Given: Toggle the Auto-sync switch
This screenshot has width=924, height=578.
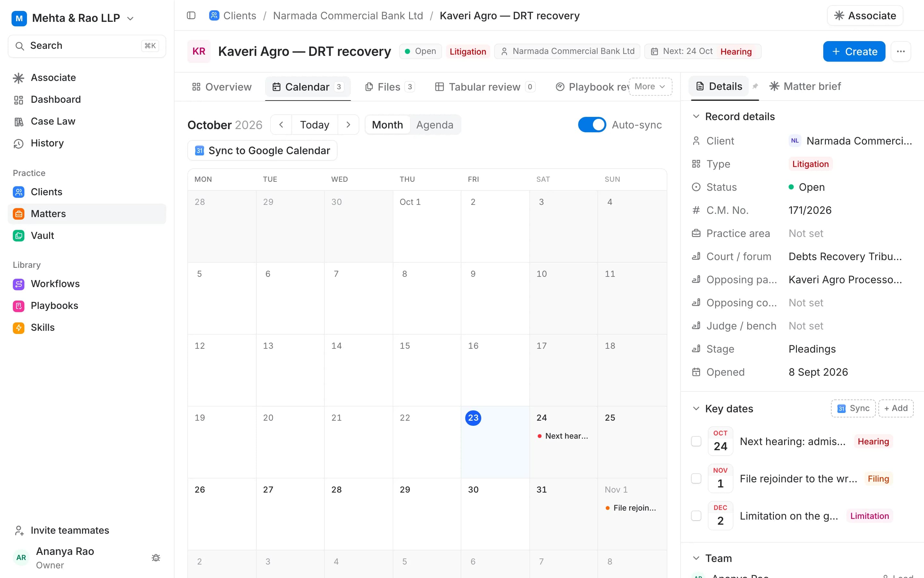Looking at the screenshot, I should click(592, 125).
